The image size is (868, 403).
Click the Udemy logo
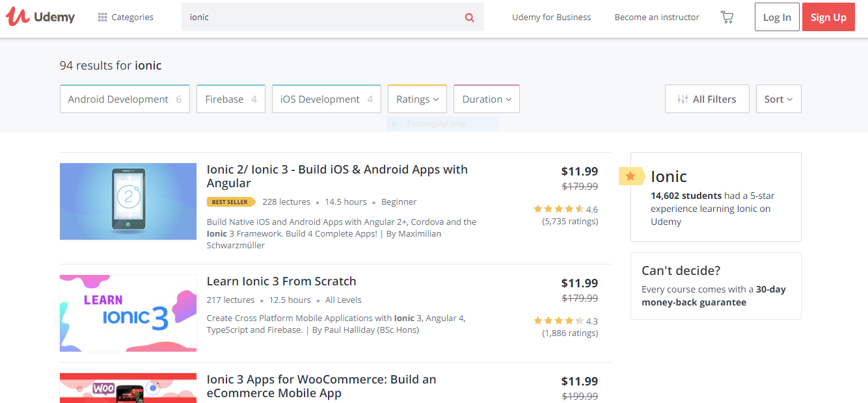pyautogui.click(x=40, y=18)
